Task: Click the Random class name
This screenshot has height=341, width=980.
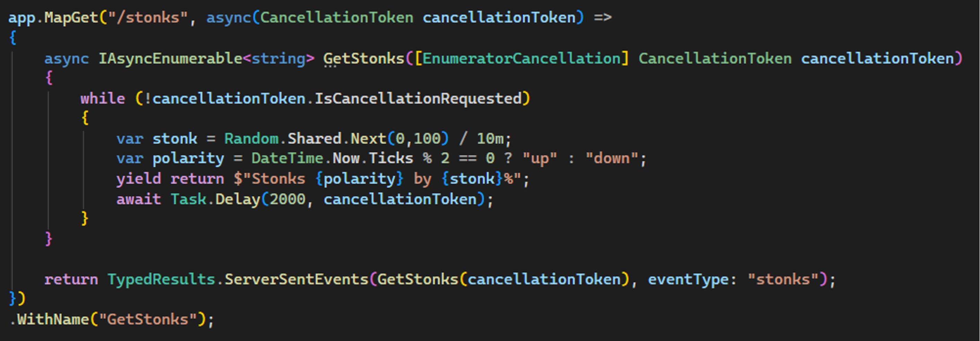Action: (252, 139)
